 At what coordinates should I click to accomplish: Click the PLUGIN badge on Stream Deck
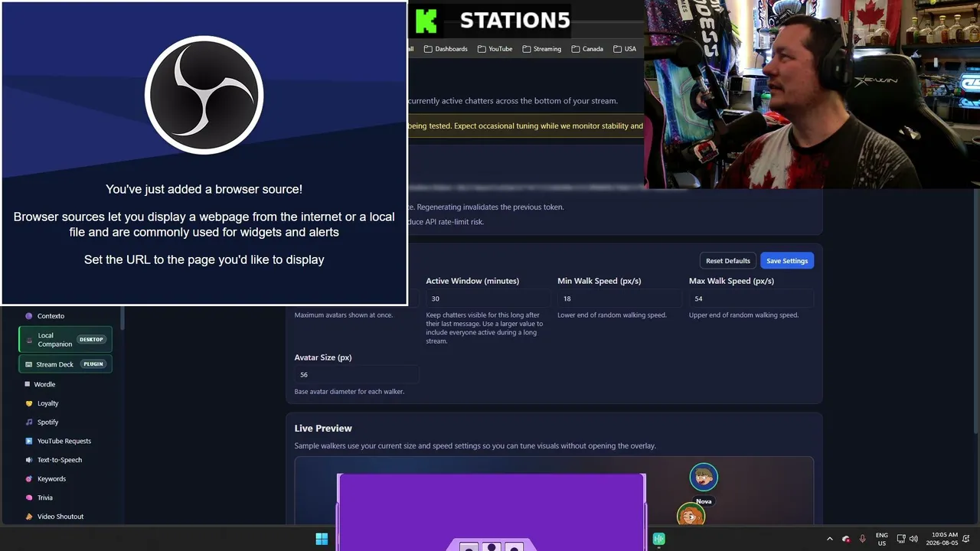pyautogui.click(x=93, y=364)
